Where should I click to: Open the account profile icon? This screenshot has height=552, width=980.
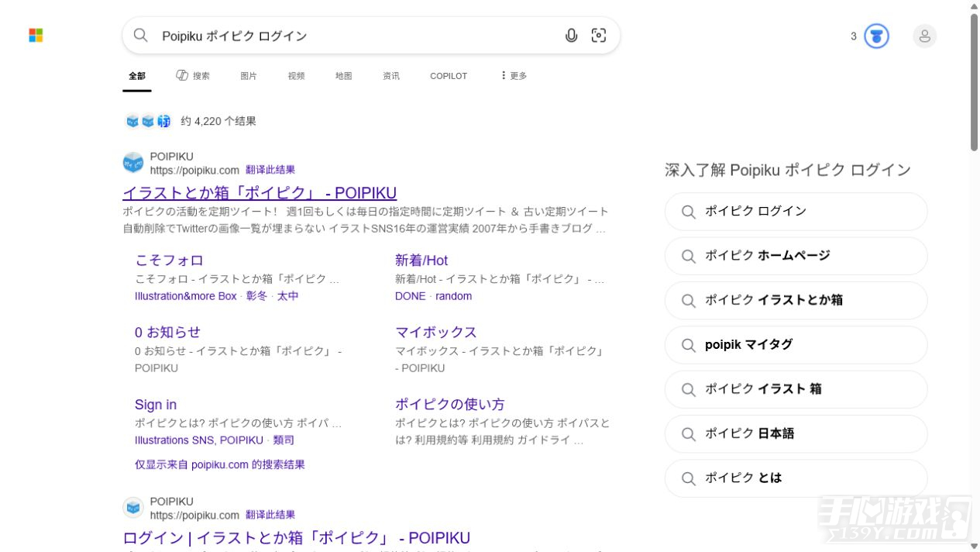pyautogui.click(x=924, y=36)
